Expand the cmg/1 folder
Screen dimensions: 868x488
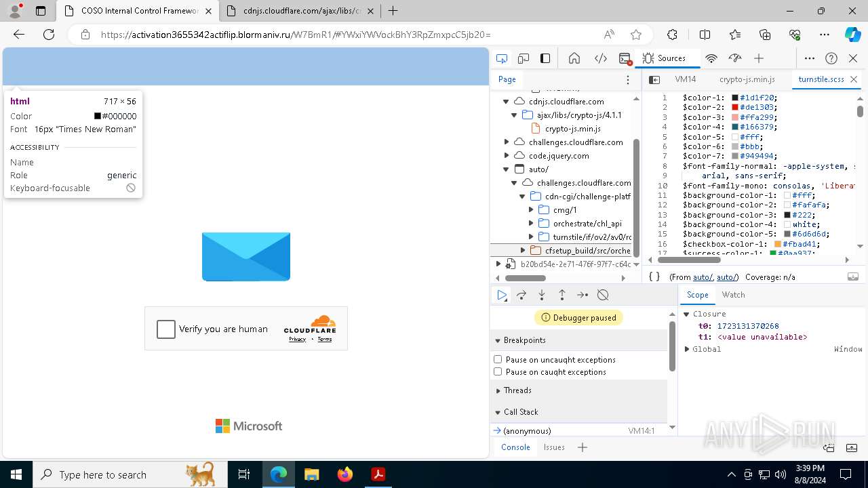(531, 209)
